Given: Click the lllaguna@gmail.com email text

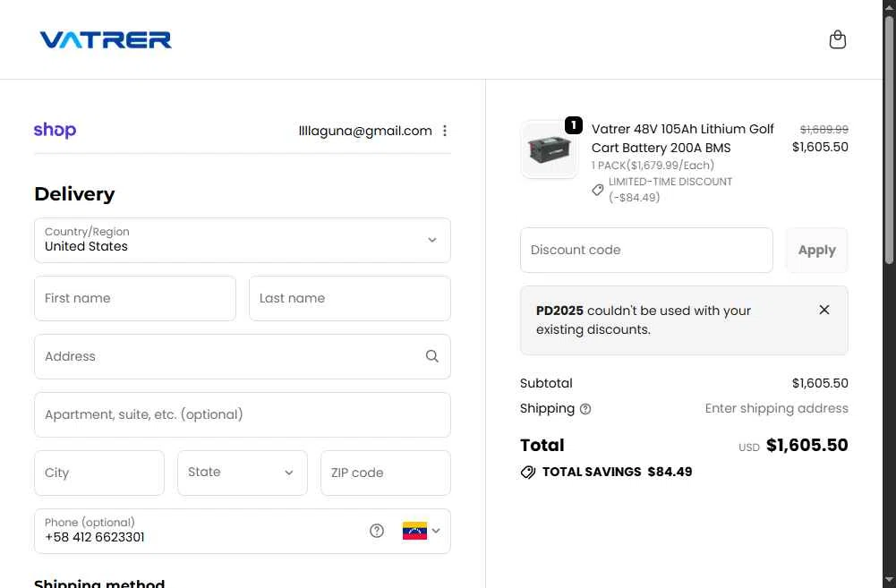Looking at the screenshot, I should coord(365,131).
